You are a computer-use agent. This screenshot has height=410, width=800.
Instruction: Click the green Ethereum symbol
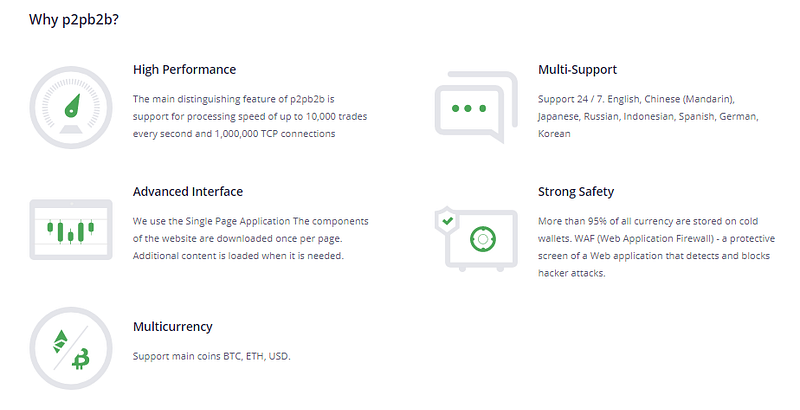[60, 342]
